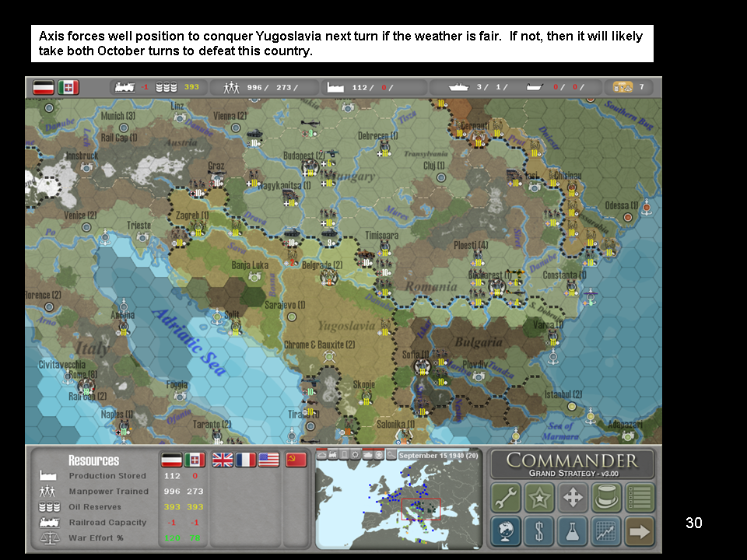Click the red viewport rectangle on minimap
The height and width of the screenshot is (560, 747).
point(421,510)
